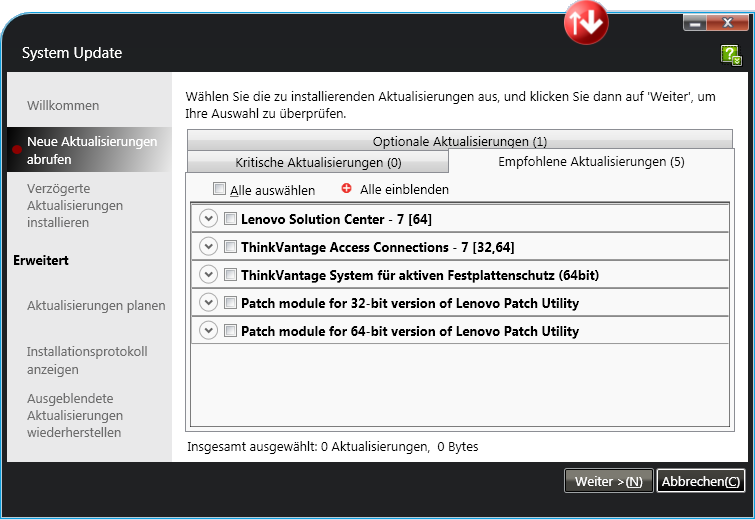Click the Erweitert heading in the sidebar

(41, 260)
